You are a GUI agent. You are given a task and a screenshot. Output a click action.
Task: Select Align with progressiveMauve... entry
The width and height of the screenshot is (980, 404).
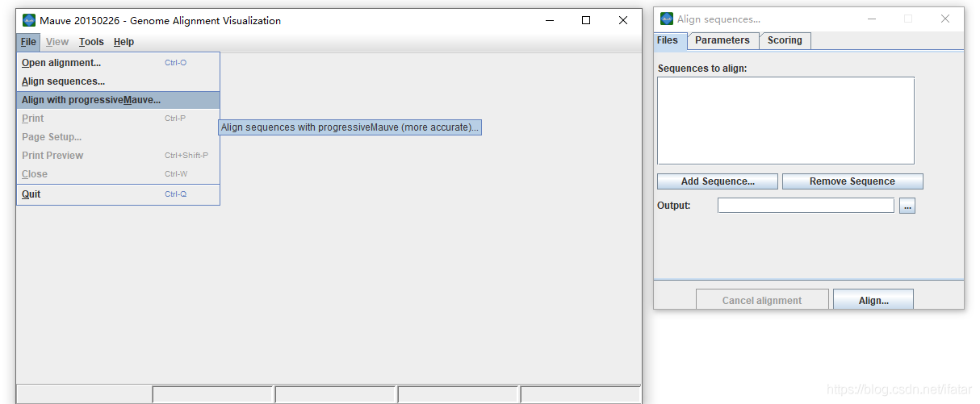click(118, 100)
